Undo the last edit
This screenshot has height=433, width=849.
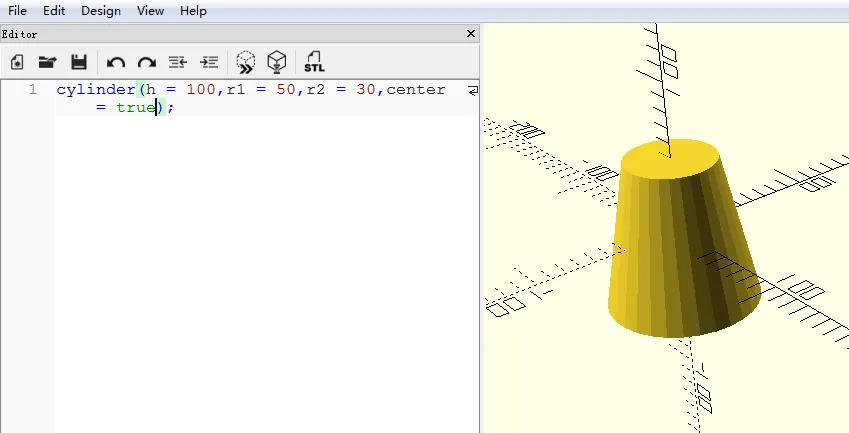[x=116, y=63]
